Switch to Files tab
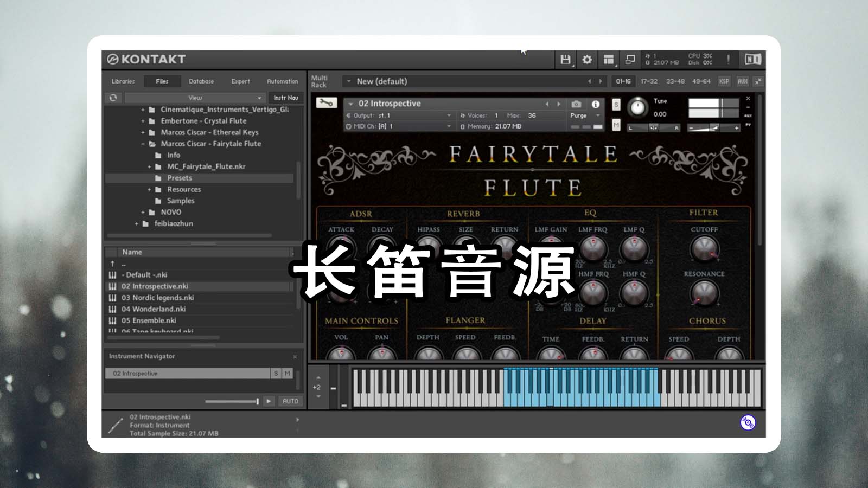Screen dimensions: 868x488 [162, 81]
